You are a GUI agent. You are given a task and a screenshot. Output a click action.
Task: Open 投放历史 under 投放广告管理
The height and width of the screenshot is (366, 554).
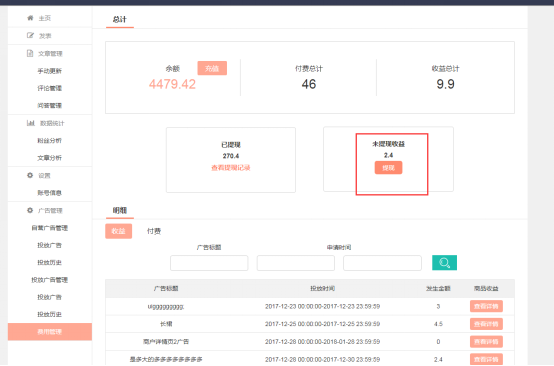tap(49, 314)
